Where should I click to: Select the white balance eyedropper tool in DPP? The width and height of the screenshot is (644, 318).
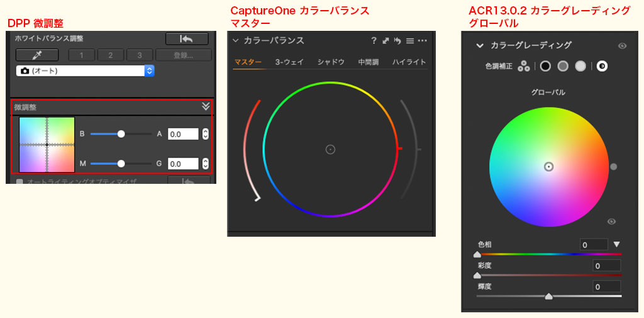(37, 55)
